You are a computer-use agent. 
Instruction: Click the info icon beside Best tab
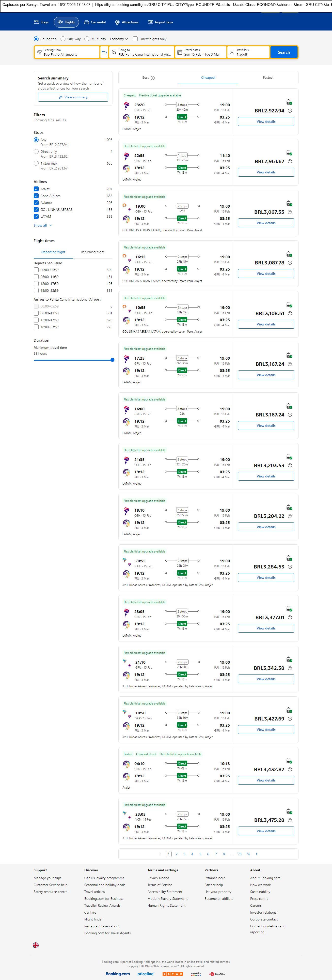point(153,78)
